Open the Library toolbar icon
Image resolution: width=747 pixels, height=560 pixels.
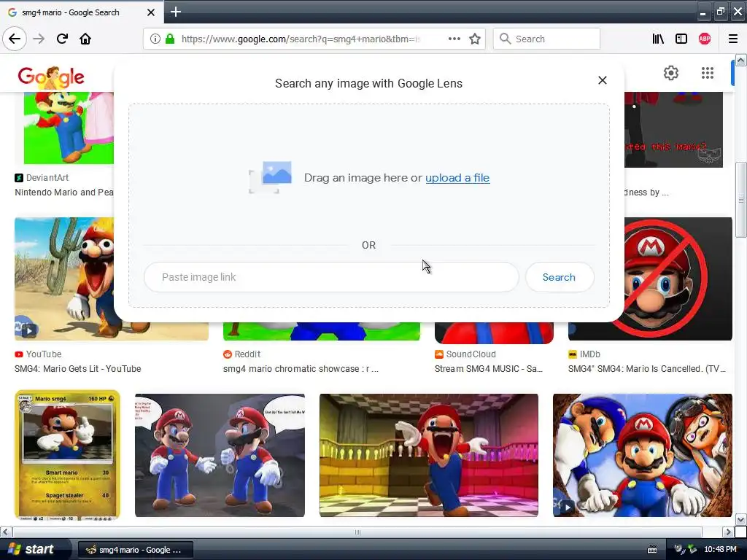click(x=658, y=39)
